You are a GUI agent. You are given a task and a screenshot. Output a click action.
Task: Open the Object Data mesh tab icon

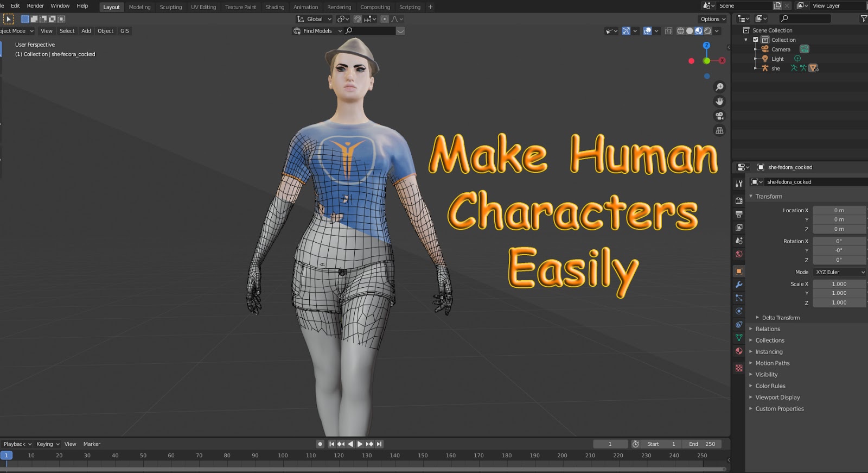coord(739,338)
